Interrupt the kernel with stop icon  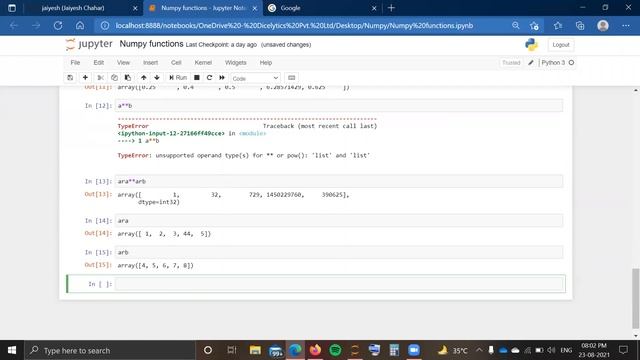(x=197, y=78)
